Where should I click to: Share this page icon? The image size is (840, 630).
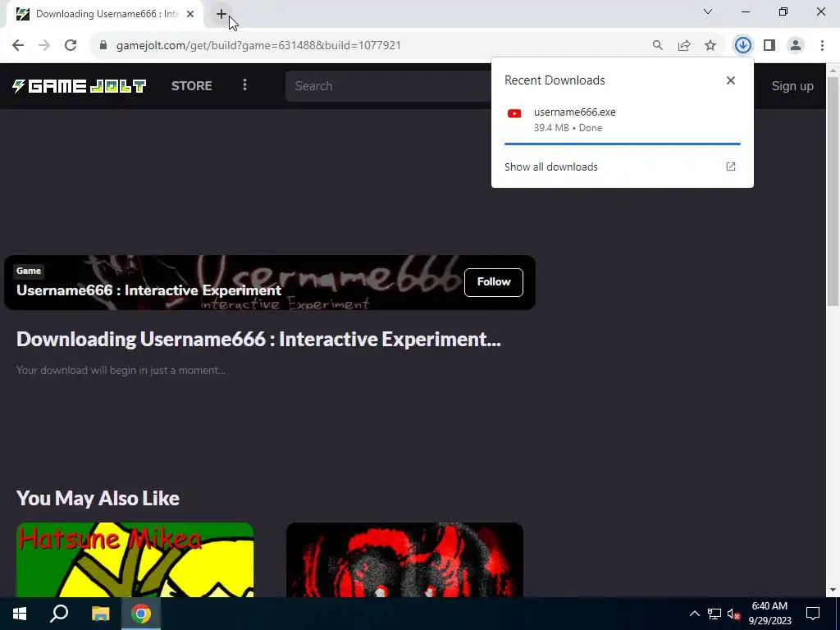(x=684, y=46)
